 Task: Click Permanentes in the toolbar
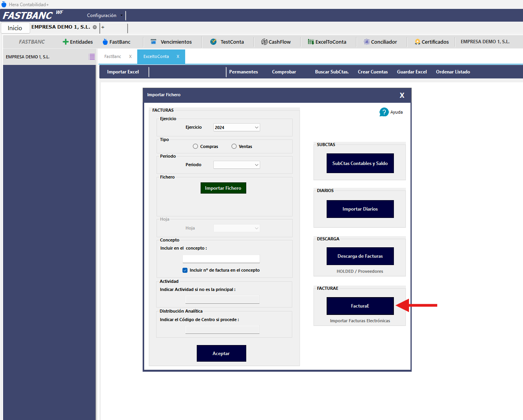244,72
